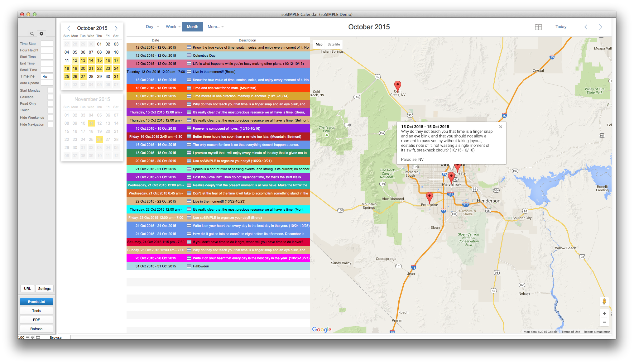634x364 pixels.
Task: Click the Today link
Action: tap(561, 27)
